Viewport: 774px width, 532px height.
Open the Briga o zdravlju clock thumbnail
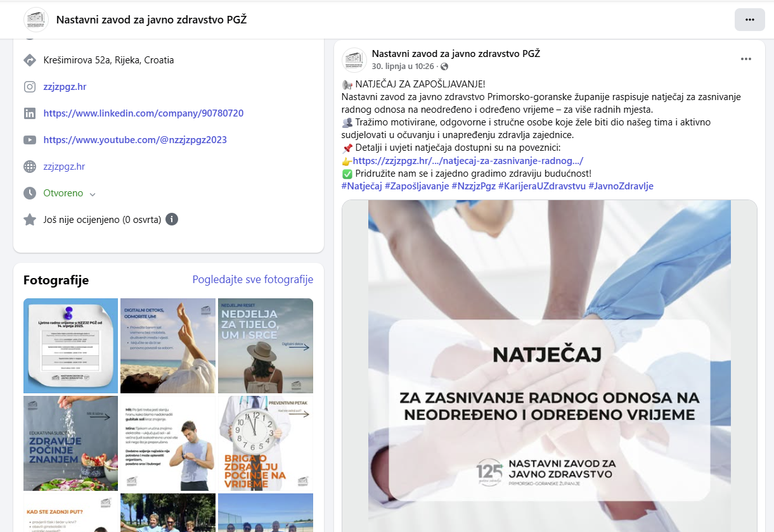(x=266, y=443)
